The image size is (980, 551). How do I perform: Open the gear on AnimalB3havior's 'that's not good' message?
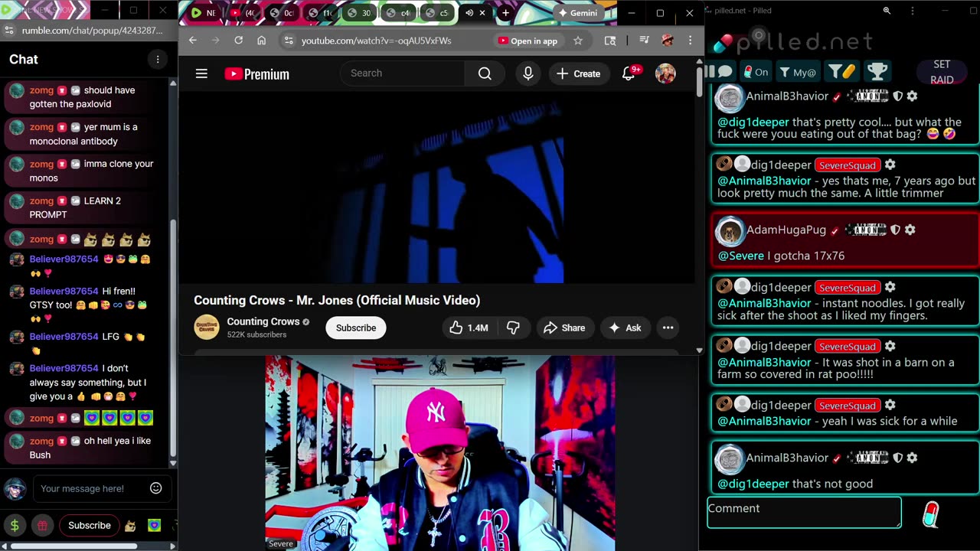[912, 458]
